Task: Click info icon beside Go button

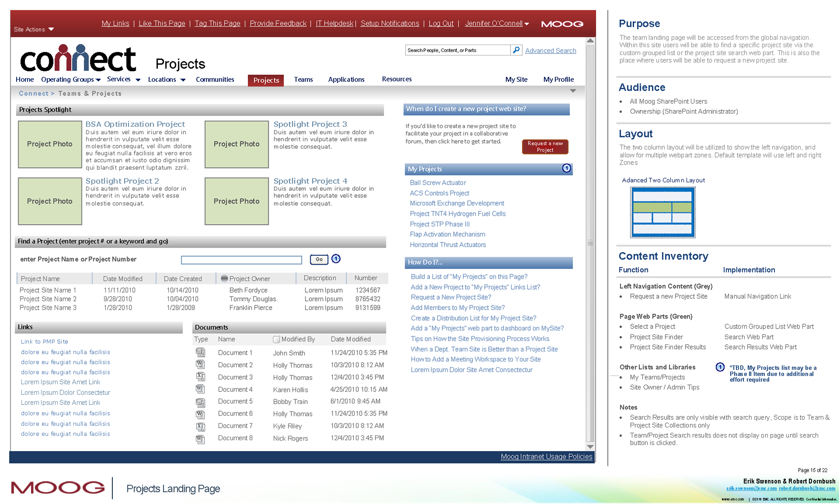Action: tap(336, 259)
